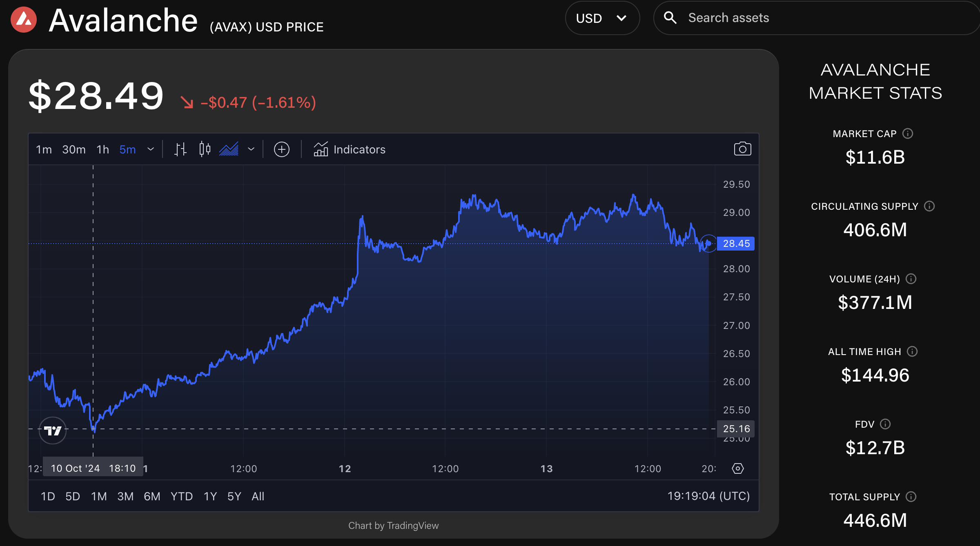Select the Area chart style icon
Viewport: 980px width, 546px height.
click(229, 149)
